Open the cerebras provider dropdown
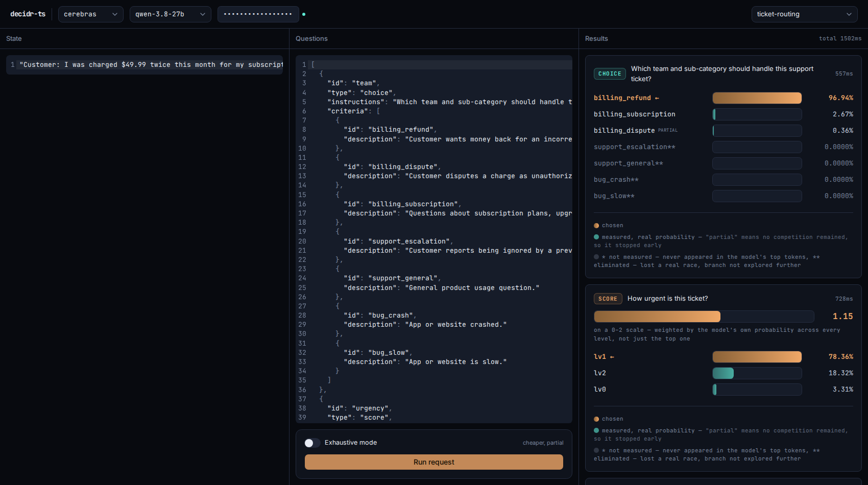868x485 pixels. pos(90,14)
